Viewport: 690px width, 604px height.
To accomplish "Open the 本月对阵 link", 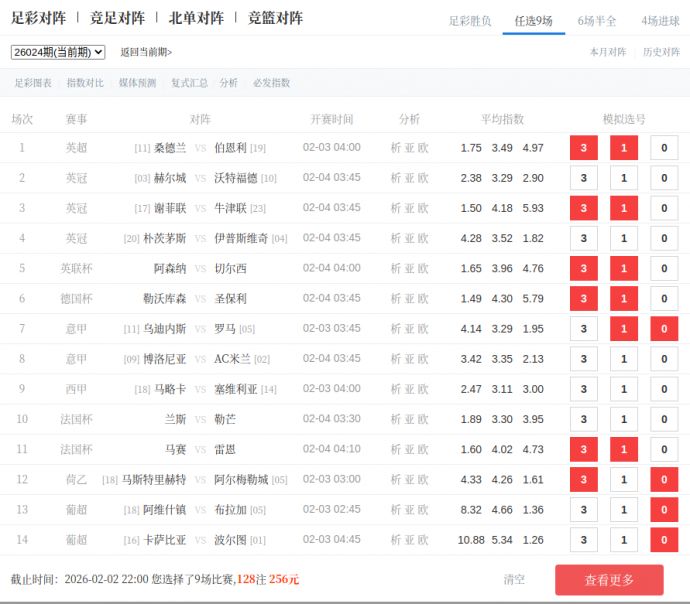I will (608, 52).
